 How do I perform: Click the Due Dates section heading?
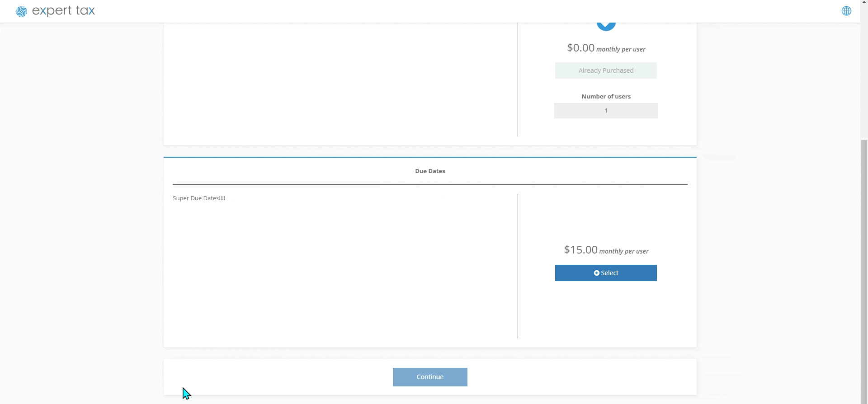(x=430, y=171)
